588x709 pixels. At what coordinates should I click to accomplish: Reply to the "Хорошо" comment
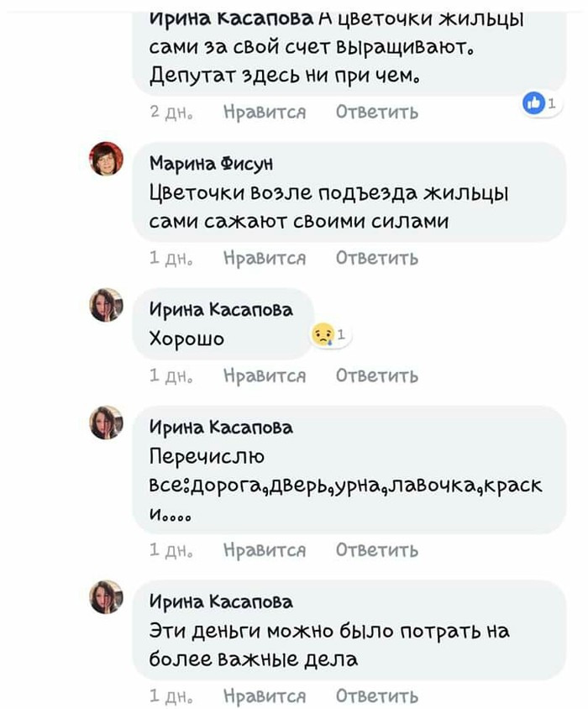coord(377,376)
